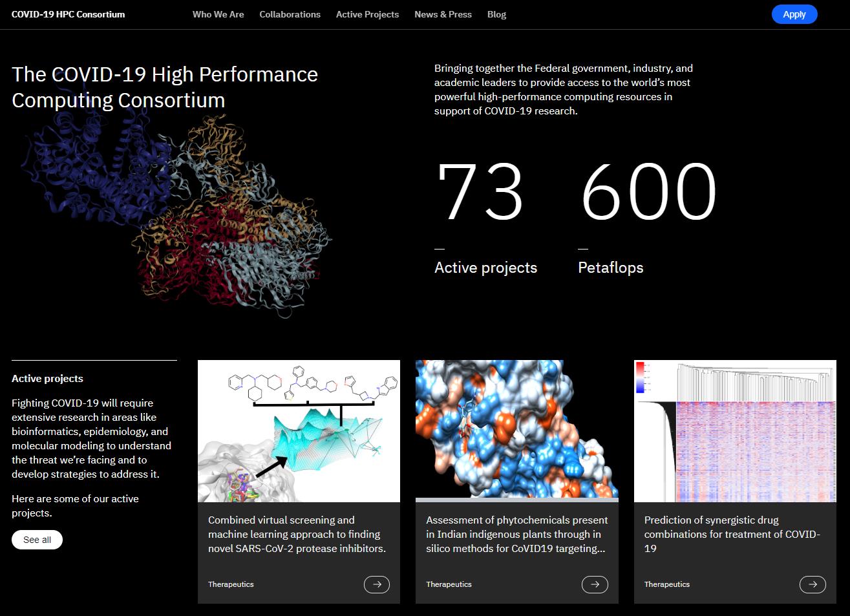Click Therapeutics tag on protease inhibitors card
Viewport: 850px width, 616px height.
coord(231,584)
